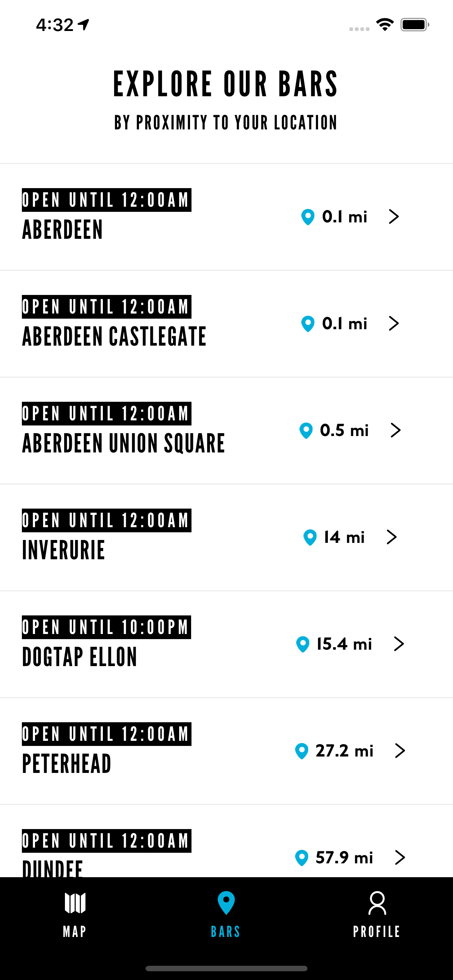Tap the Map icon in bottom bar
The width and height of the screenshot is (453, 980).
[75, 903]
